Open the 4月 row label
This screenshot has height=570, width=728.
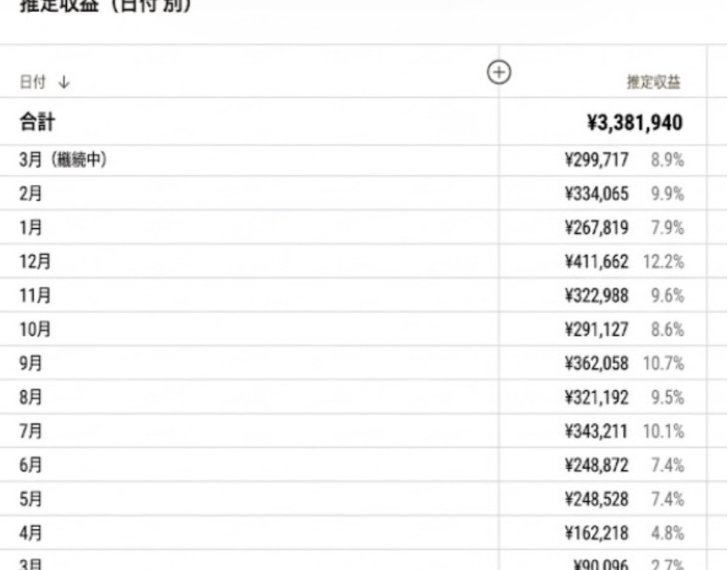(31, 534)
